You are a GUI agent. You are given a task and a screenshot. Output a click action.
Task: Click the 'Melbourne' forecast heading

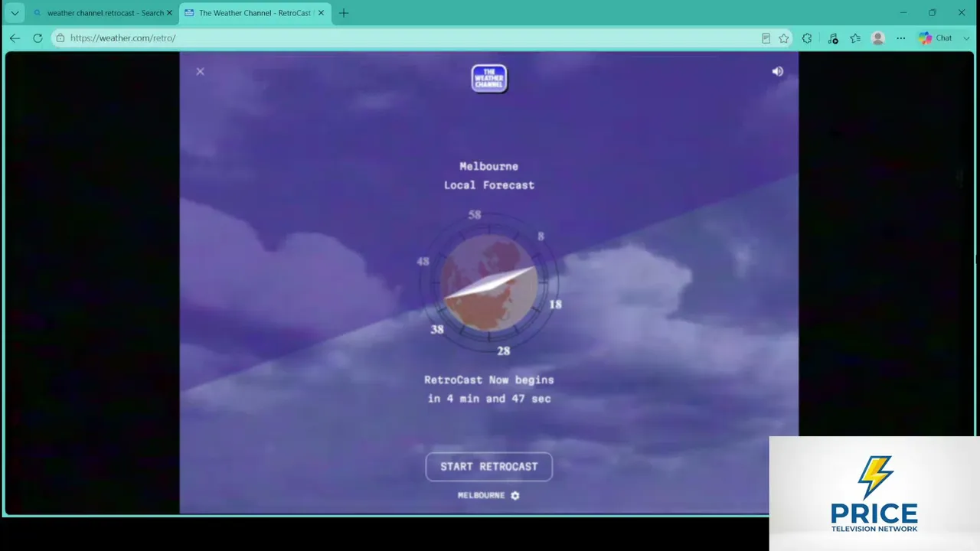coord(488,166)
